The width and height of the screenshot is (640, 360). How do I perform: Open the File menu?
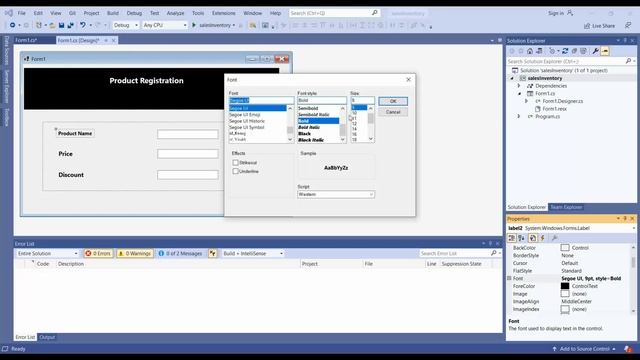pyautogui.click(x=21, y=13)
